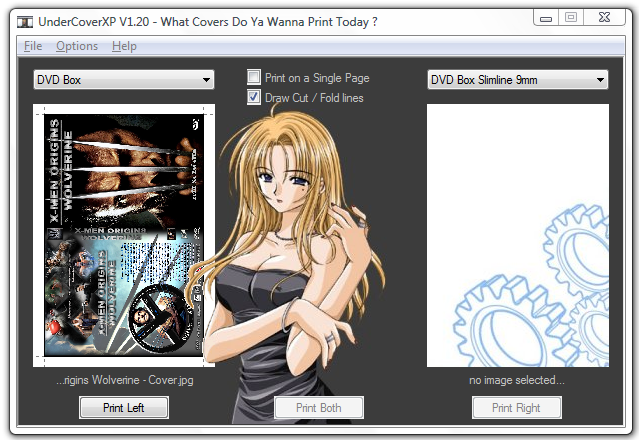Minimize the UnderCoverXP window
639x440 pixels.
[546, 18]
